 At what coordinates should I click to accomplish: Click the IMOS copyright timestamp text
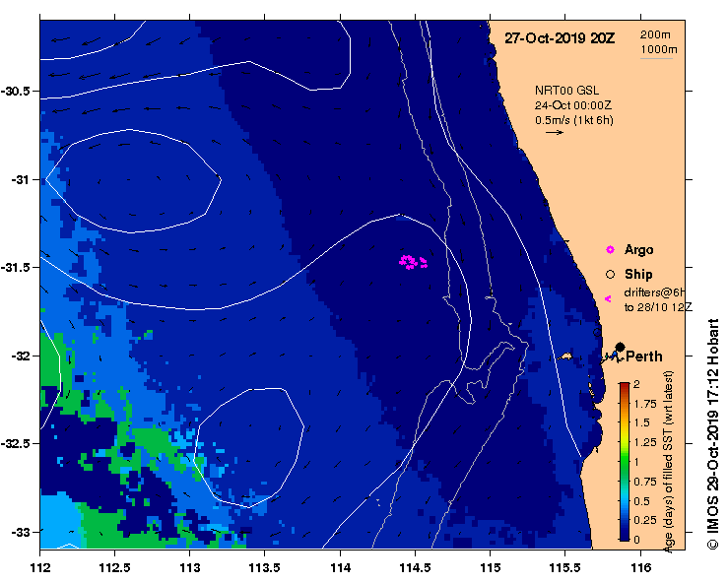[712, 434]
